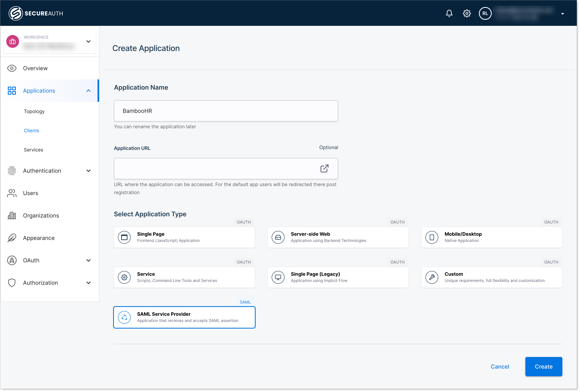580x392 pixels.
Task: Click the Organizations building icon
Action: 12,216
